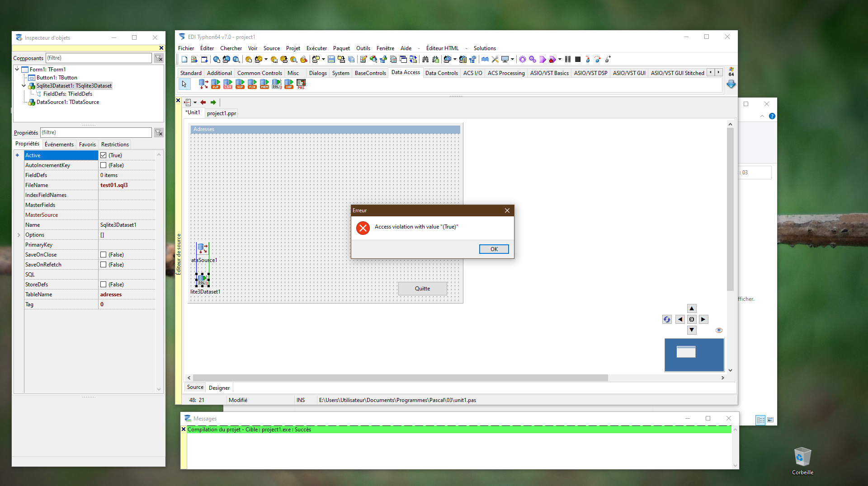The height and width of the screenshot is (486, 868).
Task: Uncheck the Active property checkbox
Action: [104, 155]
